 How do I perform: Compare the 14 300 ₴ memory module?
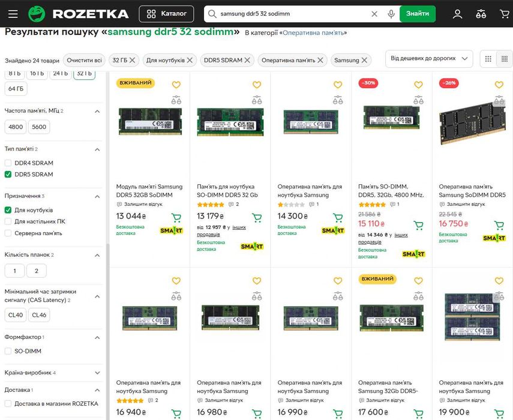[x=338, y=100]
